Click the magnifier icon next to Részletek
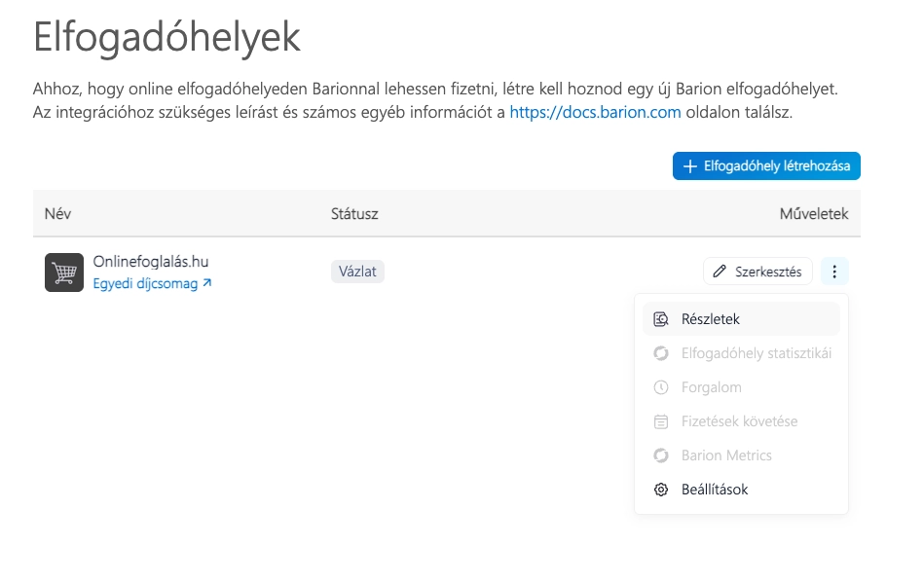 point(661,319)
